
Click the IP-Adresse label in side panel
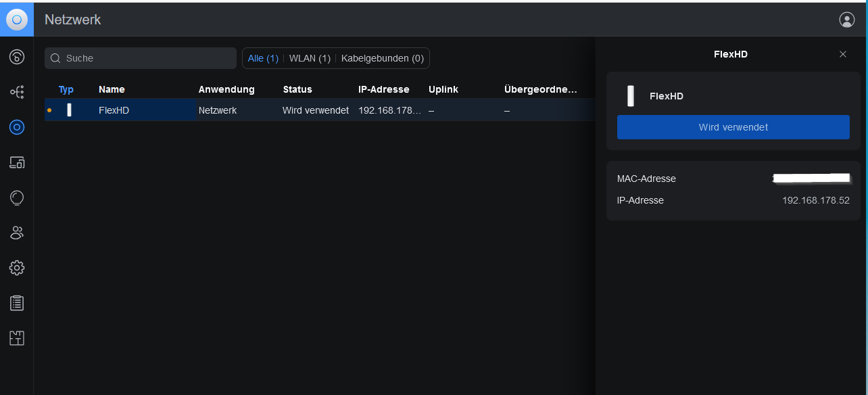(x=640, y=200)
